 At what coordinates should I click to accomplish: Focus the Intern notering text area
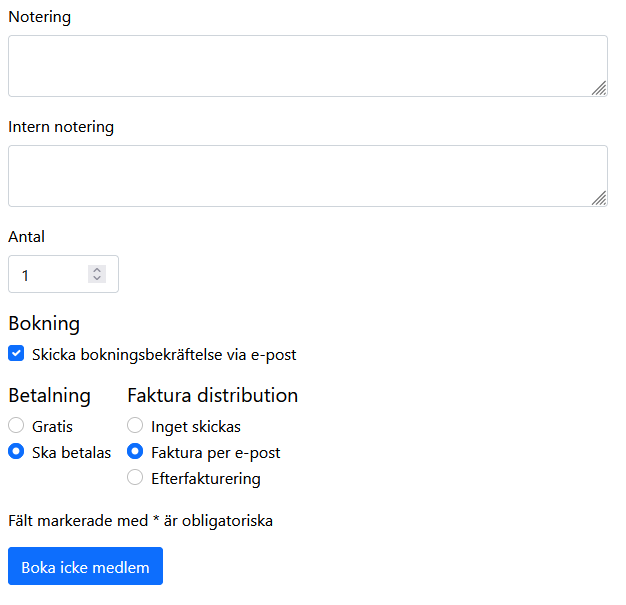point(300,176)
